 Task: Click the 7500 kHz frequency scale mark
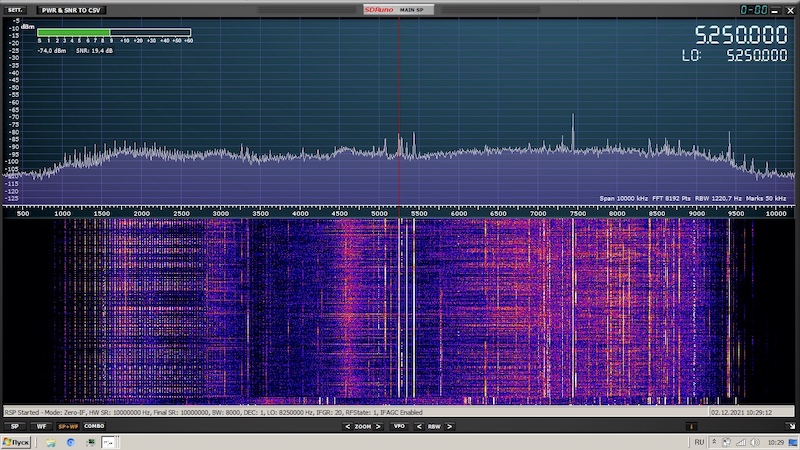pyautogui.click(x=577, y=213)
